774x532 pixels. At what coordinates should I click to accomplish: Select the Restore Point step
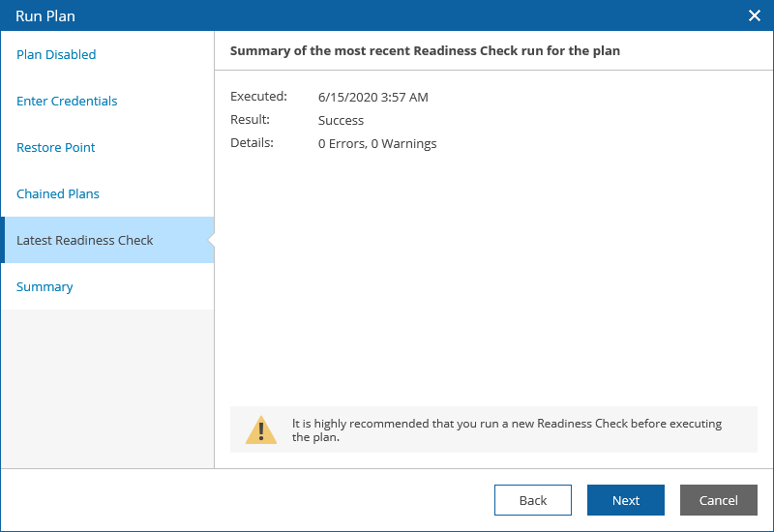tap(56, 148)
